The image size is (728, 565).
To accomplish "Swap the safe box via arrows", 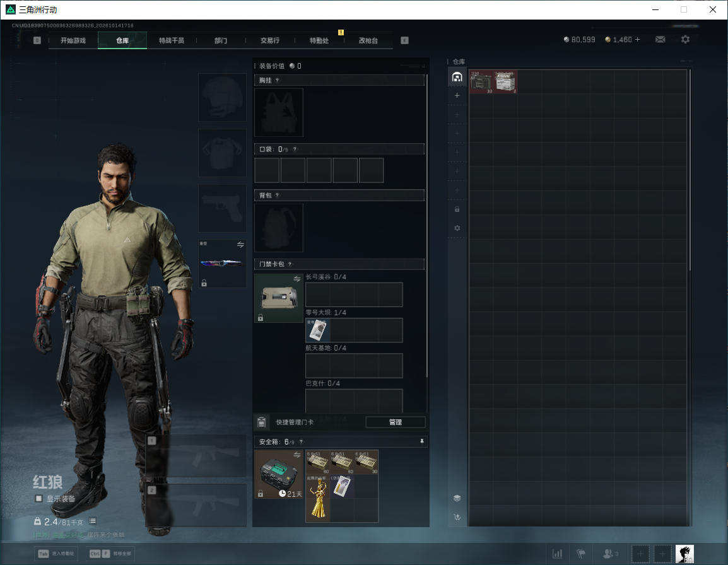I will point(296,455).
